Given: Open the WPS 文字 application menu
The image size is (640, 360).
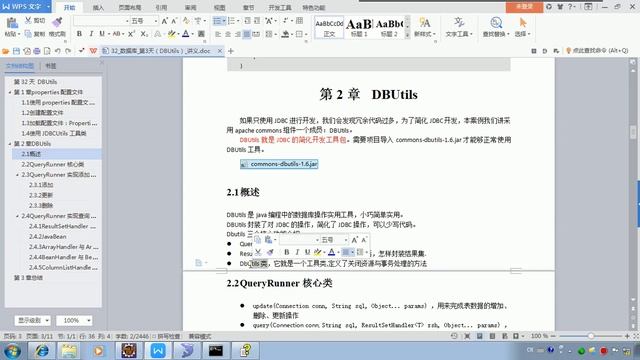Looking at the screenshot, I should point(25,7).
